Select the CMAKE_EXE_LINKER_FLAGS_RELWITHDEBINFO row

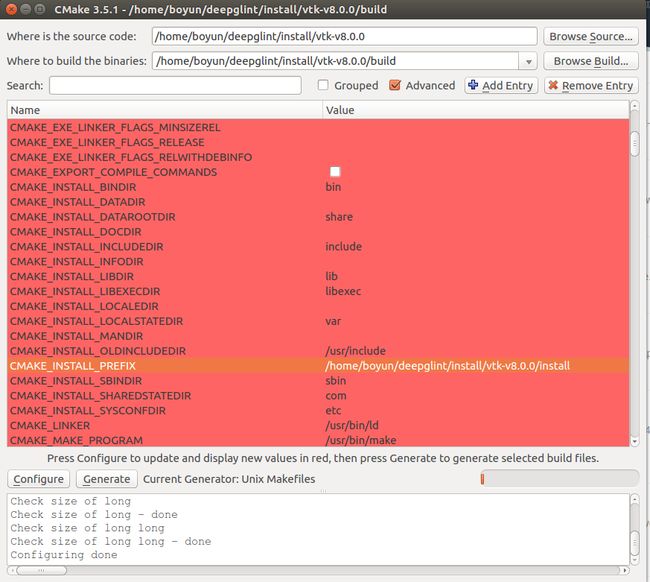[318, 157]
